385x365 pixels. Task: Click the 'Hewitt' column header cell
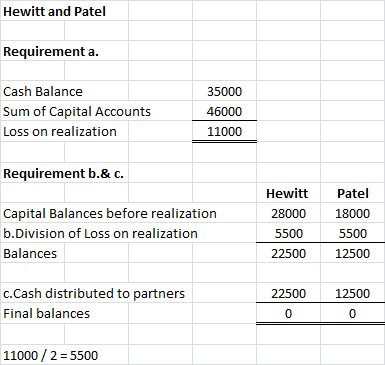[287, 194]
